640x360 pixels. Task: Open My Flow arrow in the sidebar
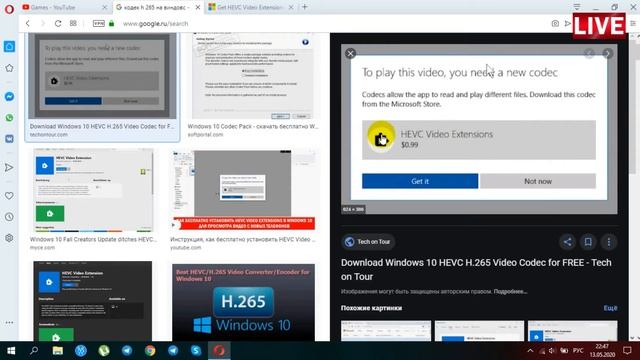(x=9, y=167)
